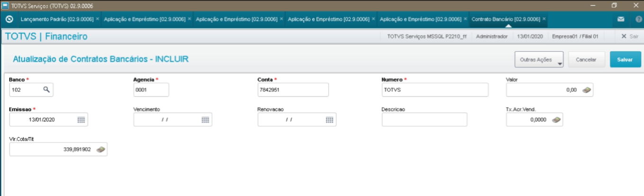
Task: Click the Sair exit link
Action: (x=629, y=37)
